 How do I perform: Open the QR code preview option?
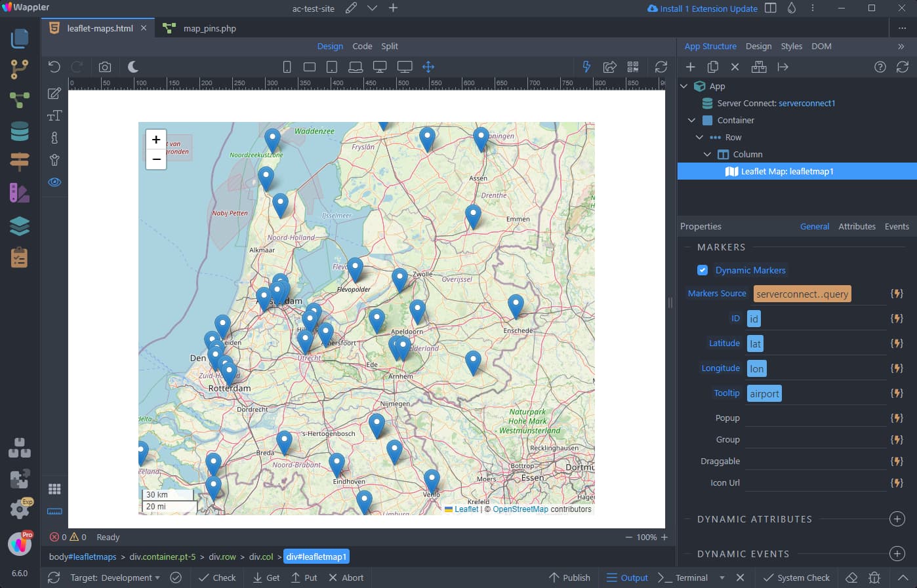[x=633, y=66]
